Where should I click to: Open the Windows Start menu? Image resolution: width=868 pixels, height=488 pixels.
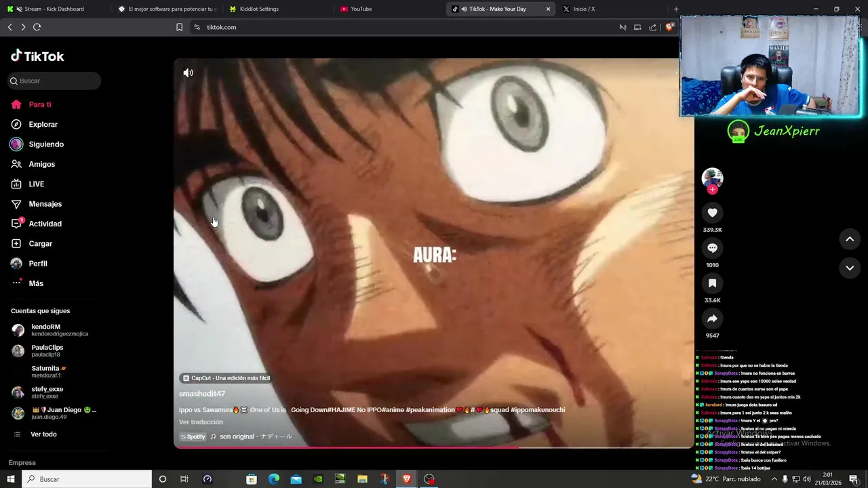(x=10, y=479)
